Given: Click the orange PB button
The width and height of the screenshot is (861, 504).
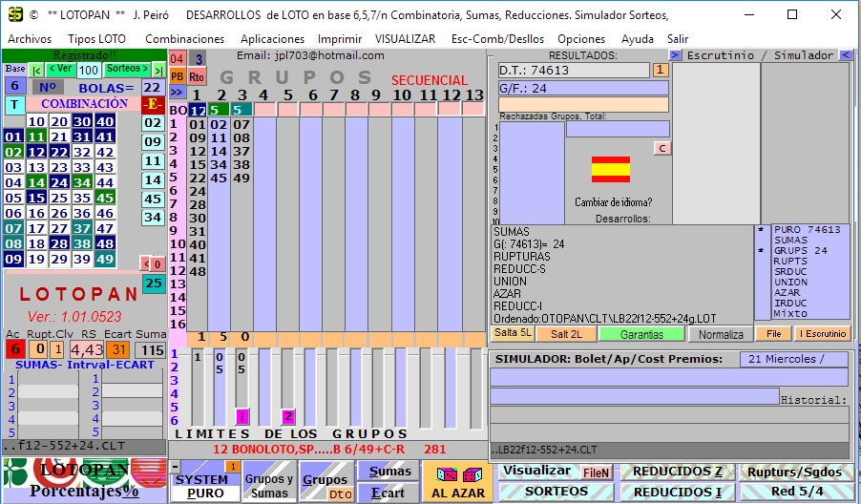Looking at the screenshot, I should tap(177, 76).
